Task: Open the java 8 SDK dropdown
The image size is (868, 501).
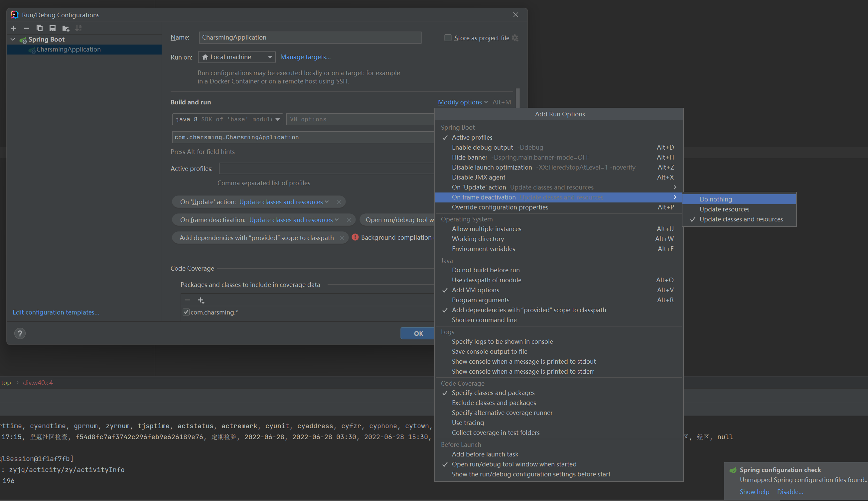Action: pos(227,119)
